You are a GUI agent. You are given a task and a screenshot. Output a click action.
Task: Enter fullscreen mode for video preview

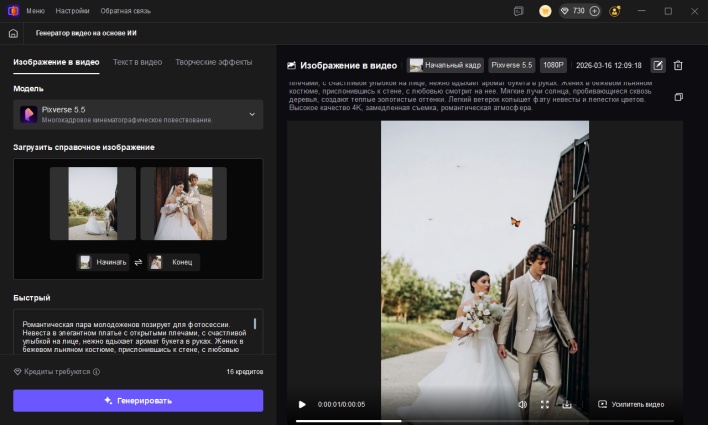[x=545, y=404]
